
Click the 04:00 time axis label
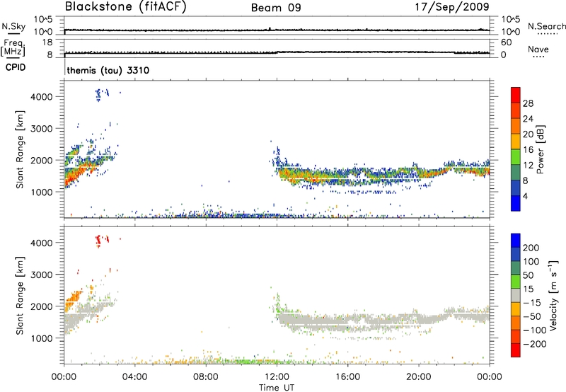[135, 377]
